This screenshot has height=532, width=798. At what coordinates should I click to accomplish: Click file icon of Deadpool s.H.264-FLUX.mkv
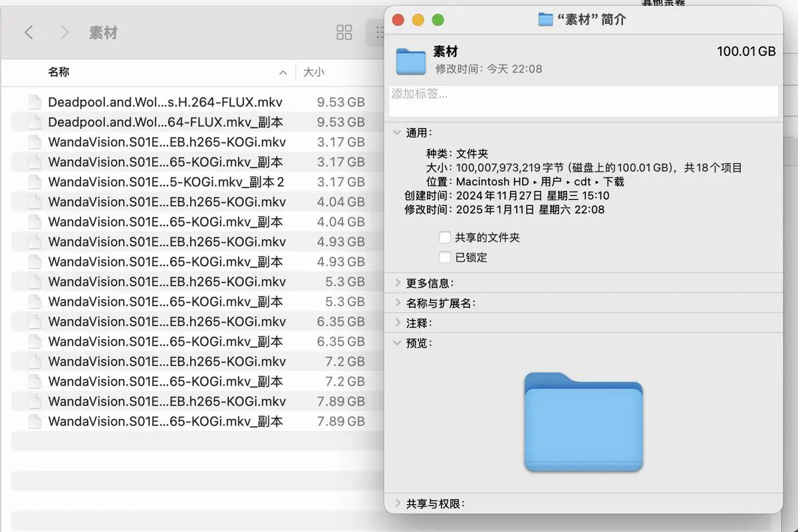coord(35,102)
